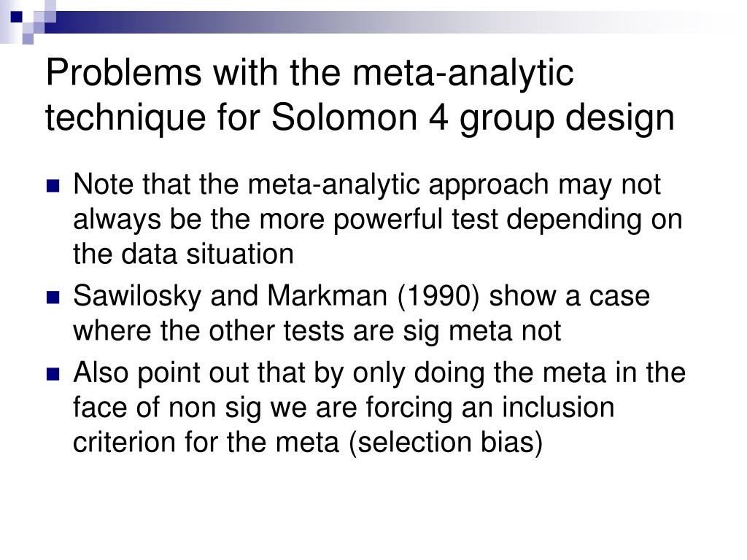Screen dimensions: 747x560
Task: Click the words 'depending on' in first bullet
Action: tap(594, 221)
